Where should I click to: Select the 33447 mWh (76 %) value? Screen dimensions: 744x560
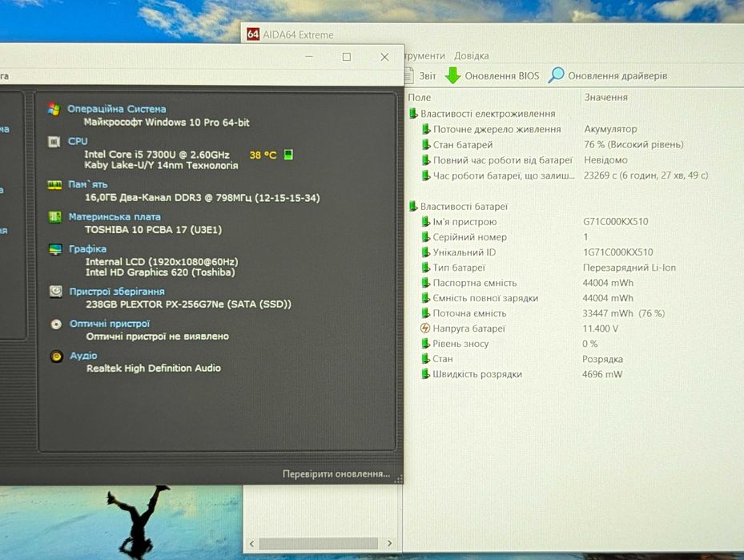(x=624, y=313)
